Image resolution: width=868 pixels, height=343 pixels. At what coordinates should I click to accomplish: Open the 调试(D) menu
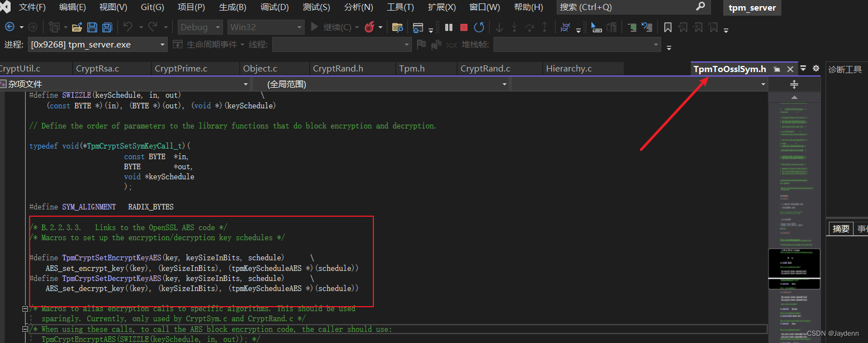(274, 7)
